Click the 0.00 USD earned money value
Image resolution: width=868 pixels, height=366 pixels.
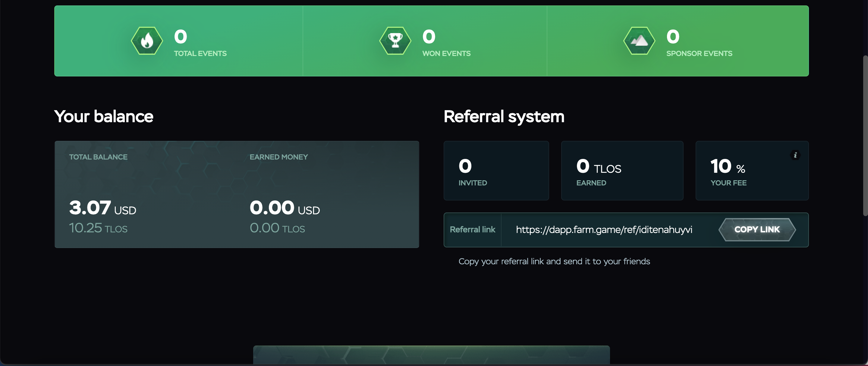point(285,208)
